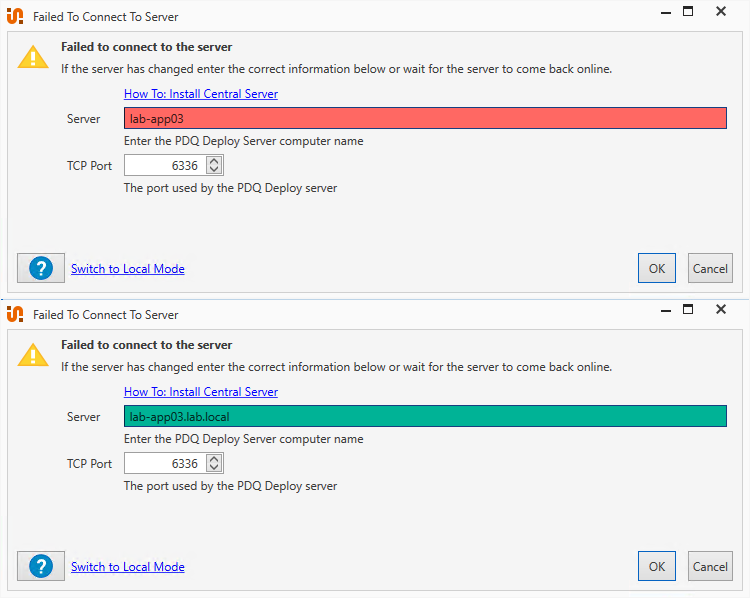The height and width of the screenshot is (598, 750).
Task: Increase TCP Port value in top dialog
Action: [x=214, y=161]
